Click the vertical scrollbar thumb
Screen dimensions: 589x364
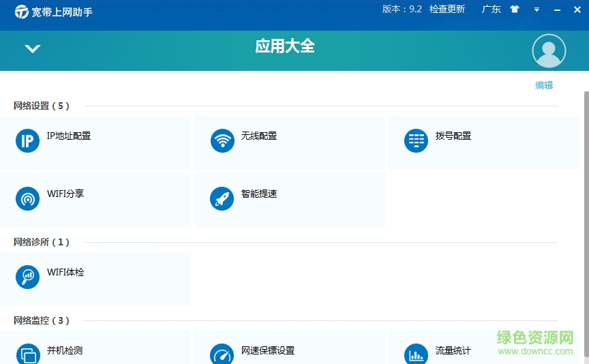586,224
